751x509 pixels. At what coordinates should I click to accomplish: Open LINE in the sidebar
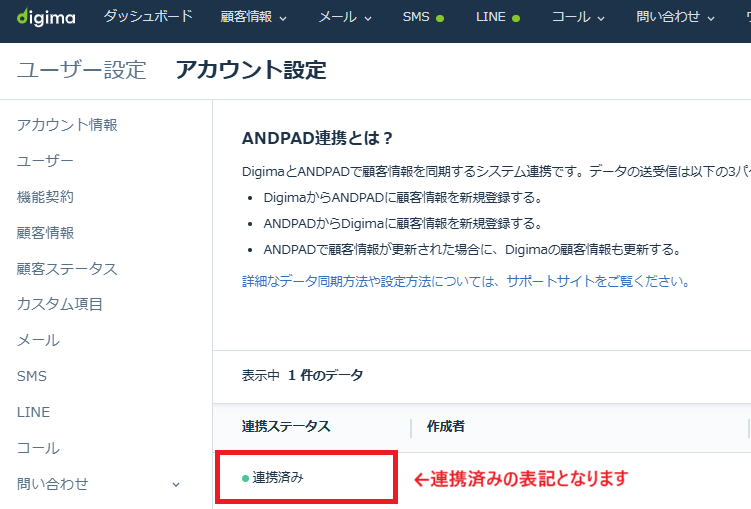click(x=33, y=412)
